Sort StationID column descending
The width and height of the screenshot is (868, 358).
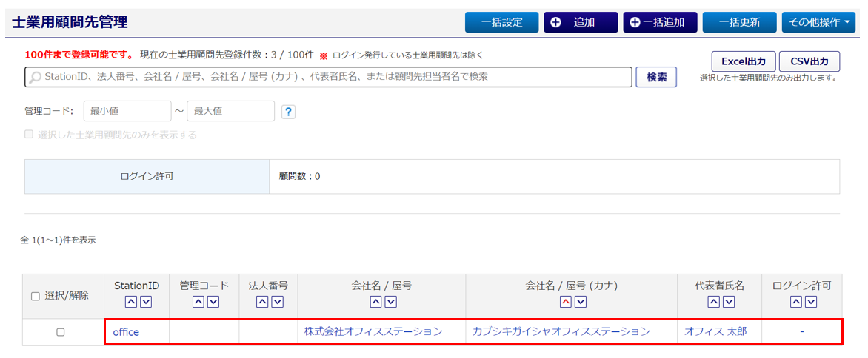[145, 302]
